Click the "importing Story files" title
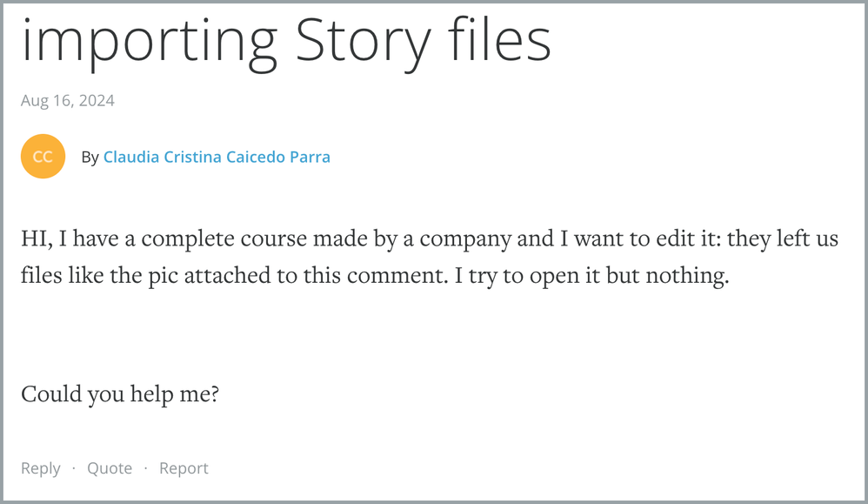 click(x=286, y=39)
